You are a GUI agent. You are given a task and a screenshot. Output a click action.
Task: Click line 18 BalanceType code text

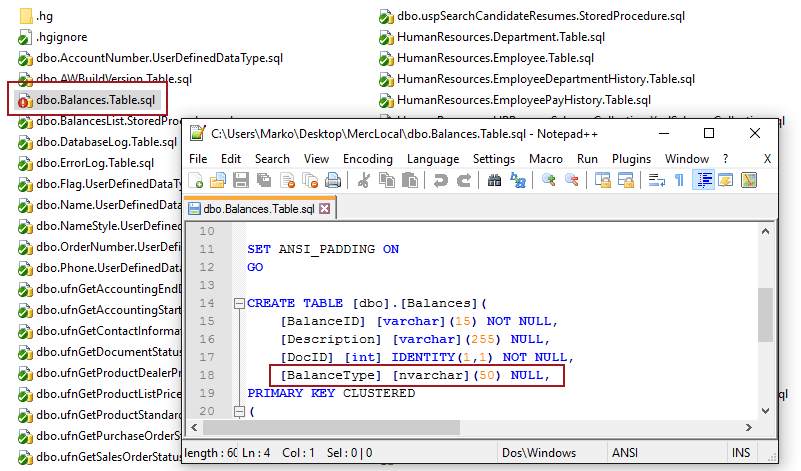click(x=416, y=375)
